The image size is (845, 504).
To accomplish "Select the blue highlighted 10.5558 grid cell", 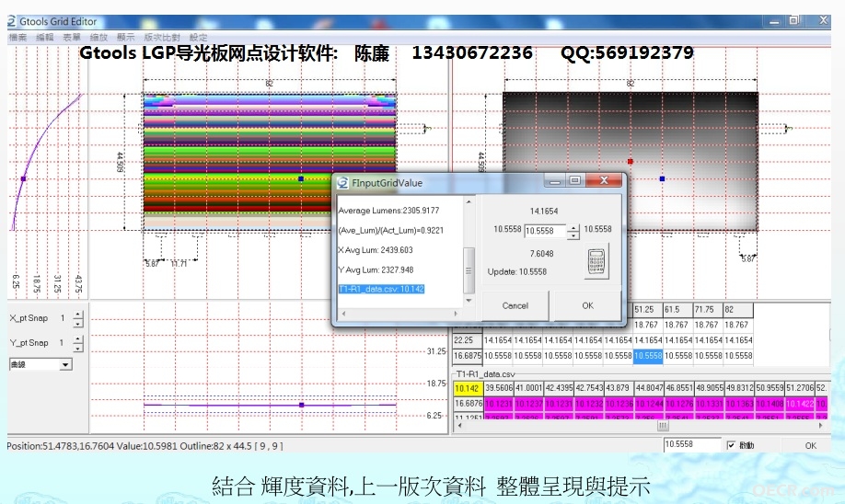I will (648, 356).
